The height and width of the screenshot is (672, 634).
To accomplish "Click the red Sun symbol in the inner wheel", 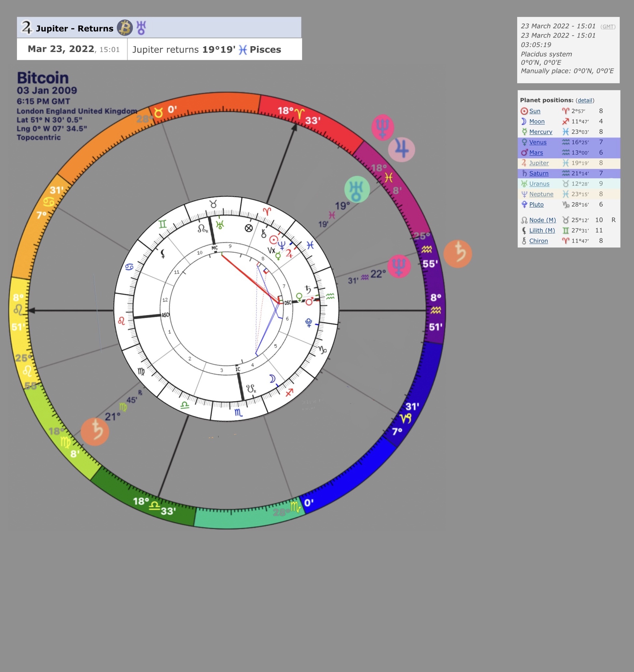I will [273, 240].
